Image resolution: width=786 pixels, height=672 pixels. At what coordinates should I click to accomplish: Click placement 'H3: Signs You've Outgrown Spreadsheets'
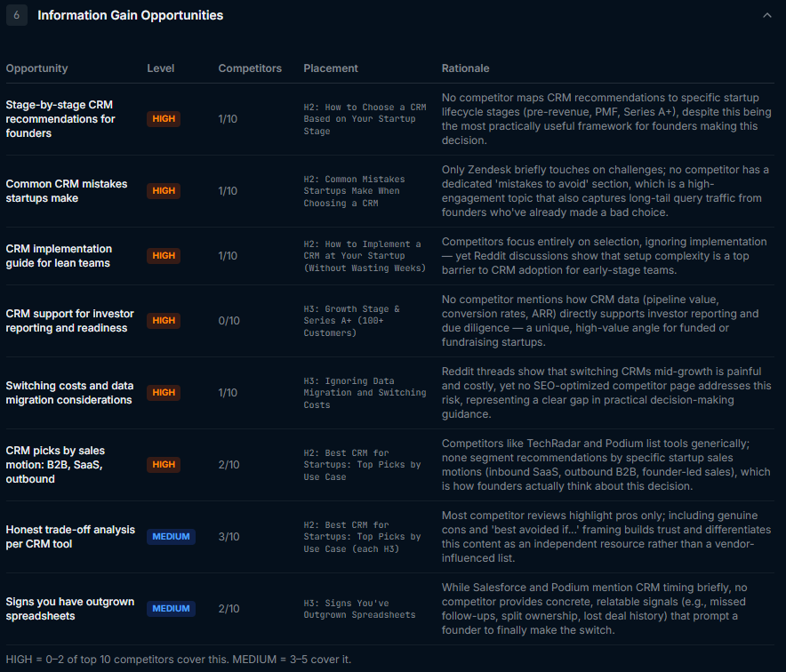(x=359, y=608)
